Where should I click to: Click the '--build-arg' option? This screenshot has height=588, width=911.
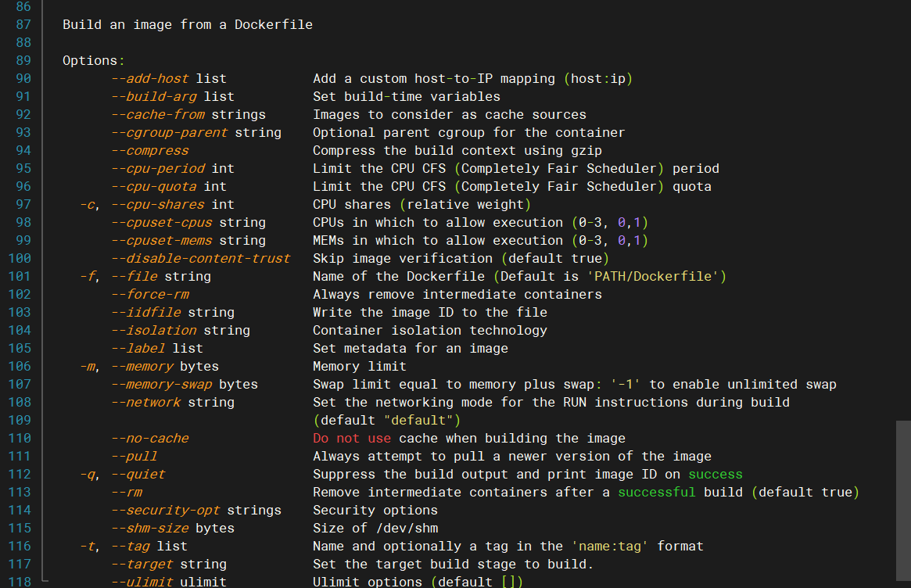click(154, 96)
